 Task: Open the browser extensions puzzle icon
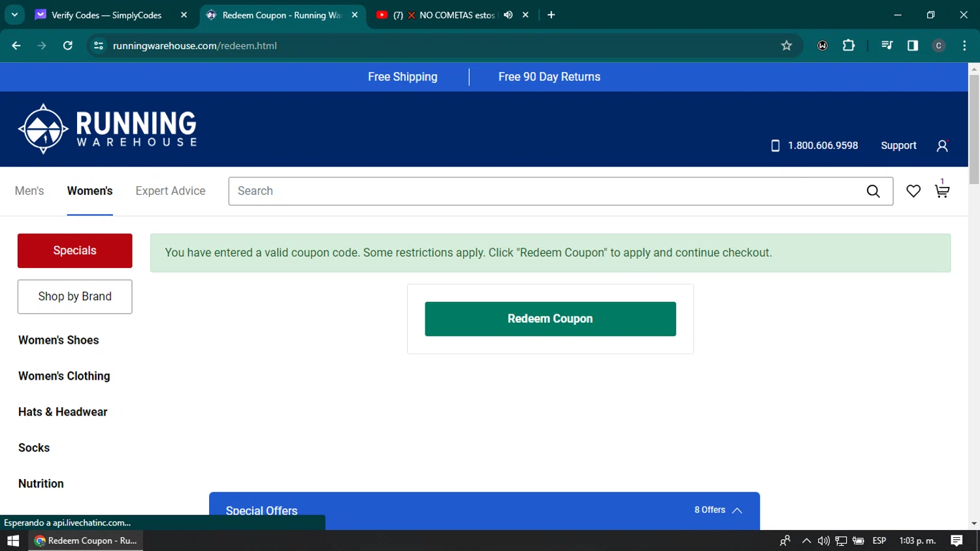pos(849,46)
